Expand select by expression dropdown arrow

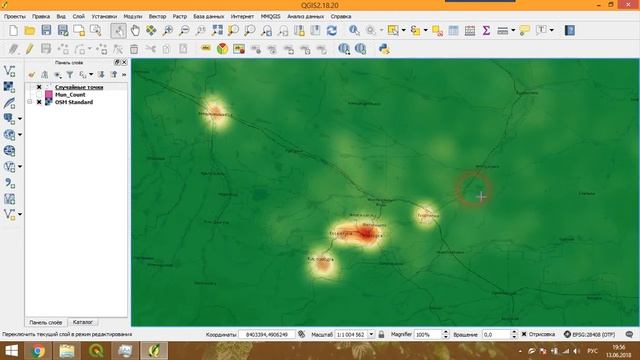click(x=425, y=30)
